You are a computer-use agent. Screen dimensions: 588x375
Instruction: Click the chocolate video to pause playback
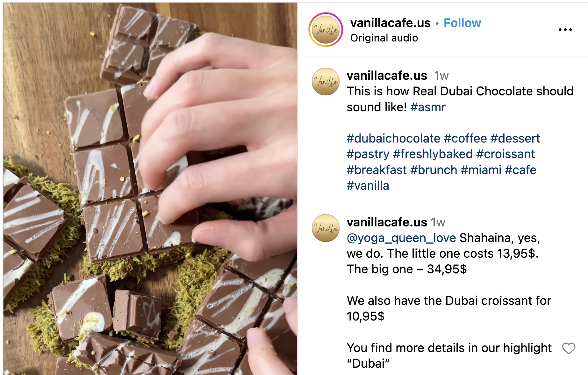coord(150,189)
